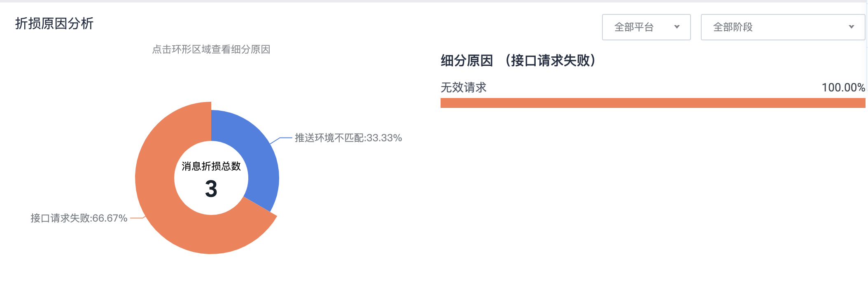Click the 点击环形区域查看细分原因 hint text
The height and width of the screenshot is (299, 868).
(211, 49)
